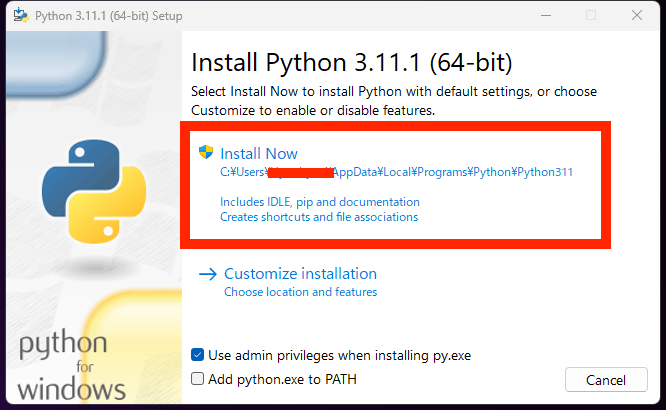Minimize the Python Setup window

click(x=545, y=15)
